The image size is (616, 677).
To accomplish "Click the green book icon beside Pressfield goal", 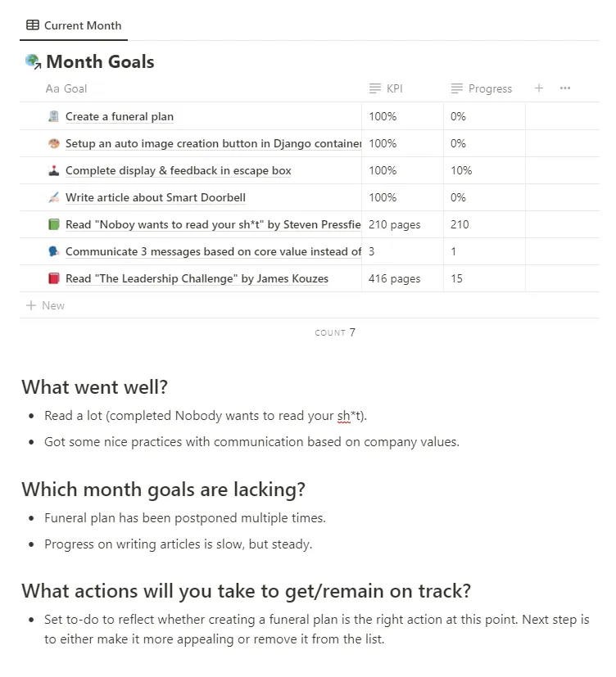I will pyautogui.click(x=54, y=224).
